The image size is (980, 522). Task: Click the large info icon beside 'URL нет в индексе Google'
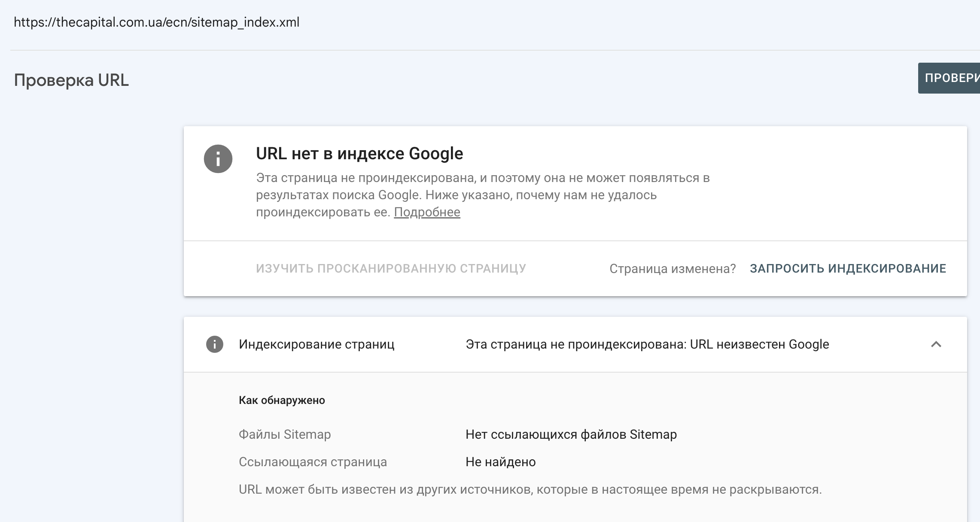(x=218, y=159)
